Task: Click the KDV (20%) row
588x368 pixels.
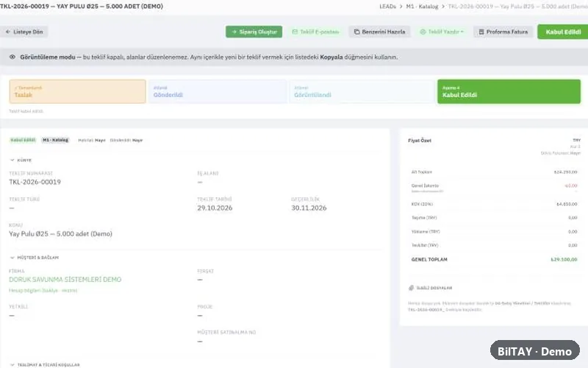Action: click(494, 205)
